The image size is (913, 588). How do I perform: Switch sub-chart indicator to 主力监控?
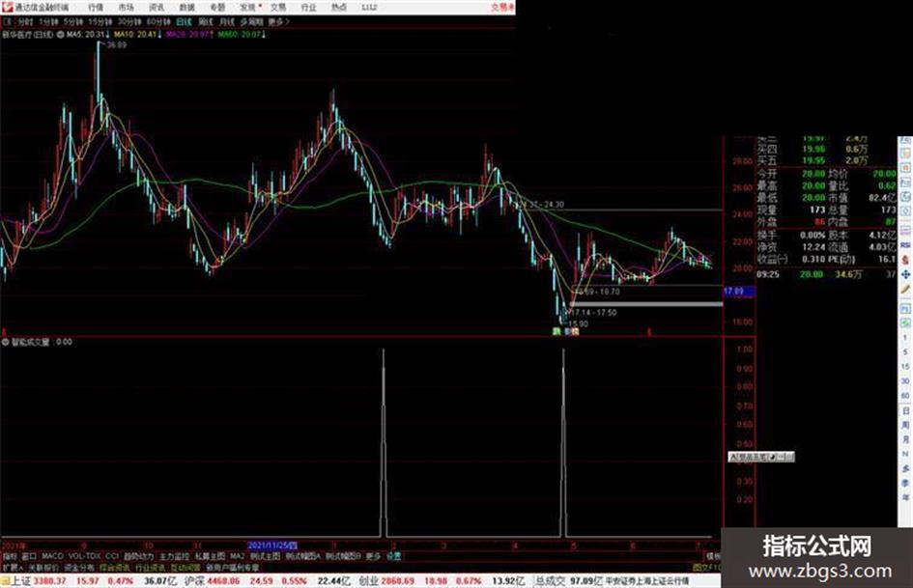pos(174,556)
